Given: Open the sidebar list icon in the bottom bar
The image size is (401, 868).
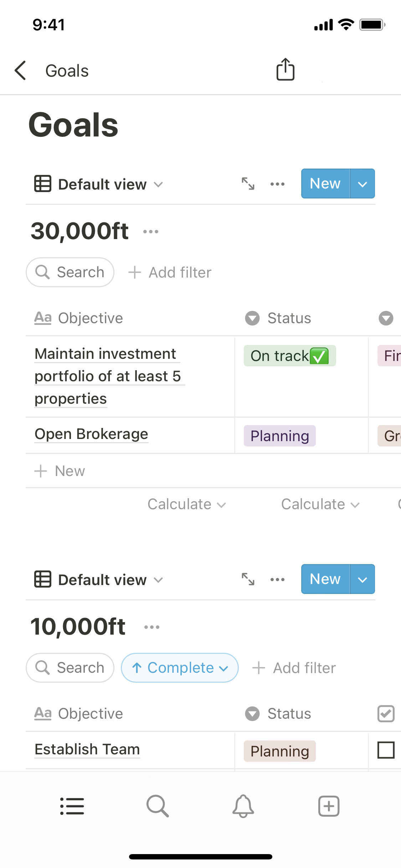Looking at the screenshot, I should click(72, 806).
